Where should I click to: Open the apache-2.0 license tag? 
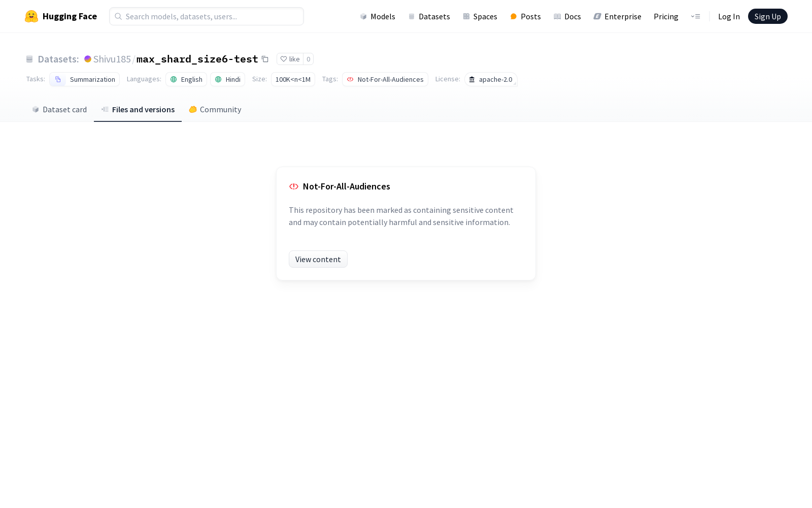click(491, 79)
